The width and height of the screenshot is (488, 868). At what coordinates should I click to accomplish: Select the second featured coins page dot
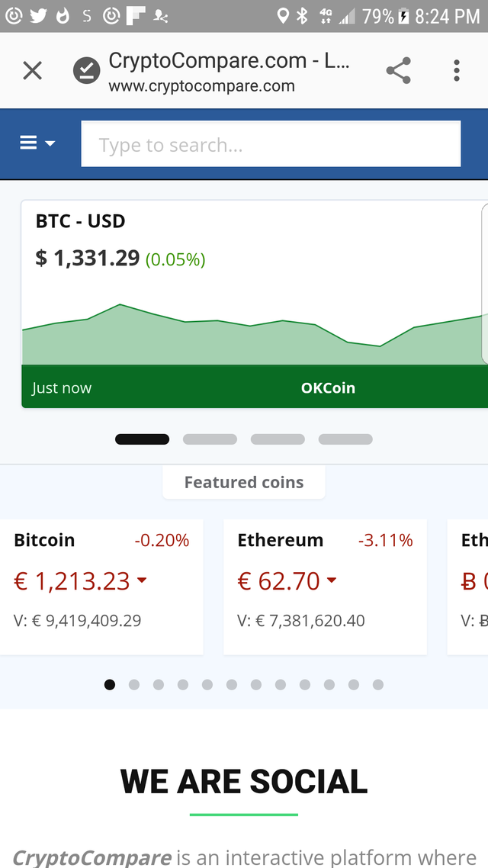pyautogui.click(x=134, y=685)
